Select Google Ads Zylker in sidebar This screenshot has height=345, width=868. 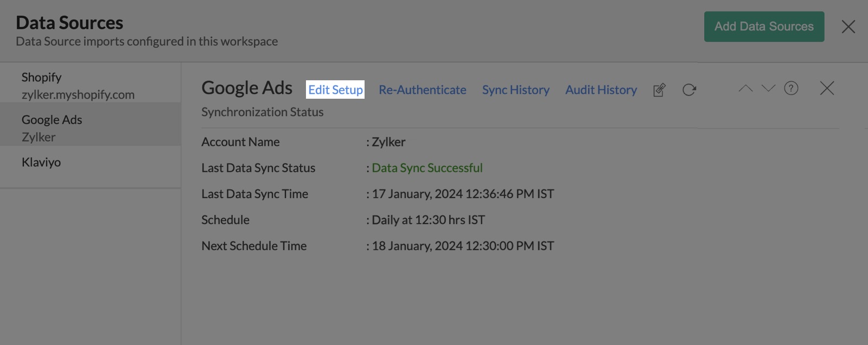coord(91,124)
